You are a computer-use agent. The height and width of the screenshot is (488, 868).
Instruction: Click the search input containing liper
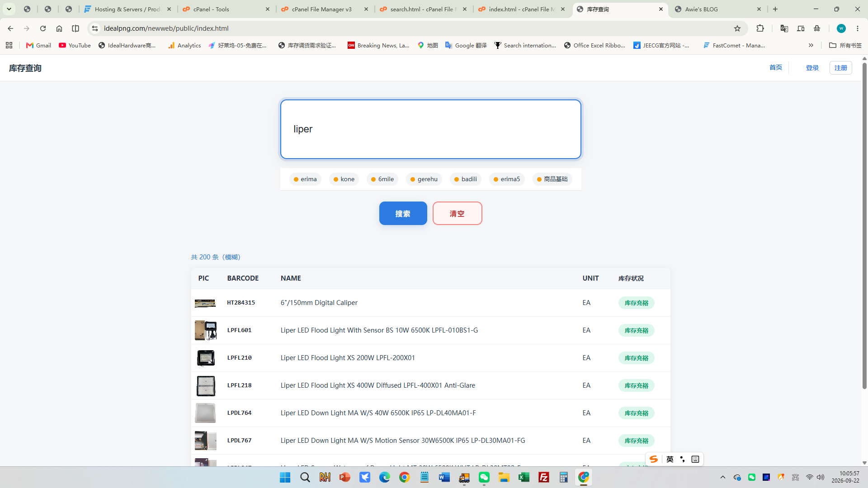point(430,129)
